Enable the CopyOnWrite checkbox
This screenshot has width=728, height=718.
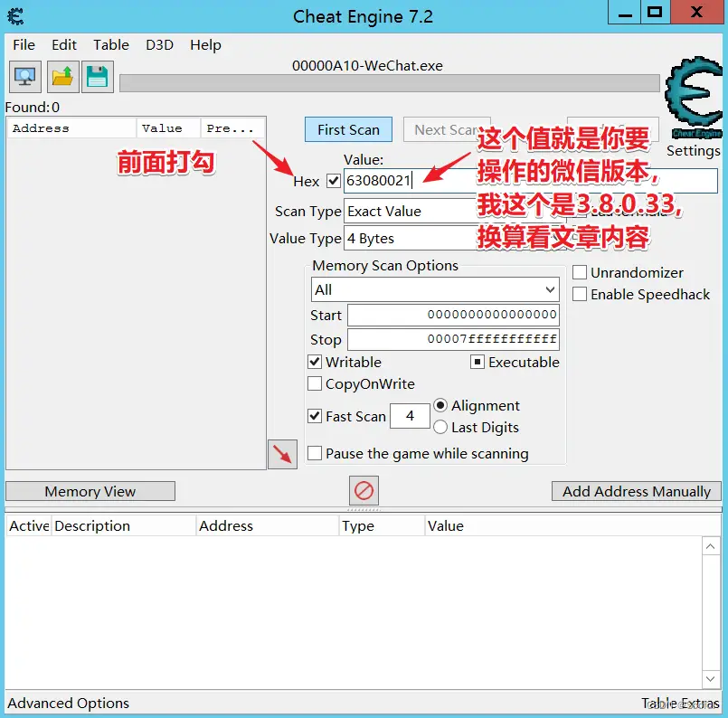pos(315,383)
